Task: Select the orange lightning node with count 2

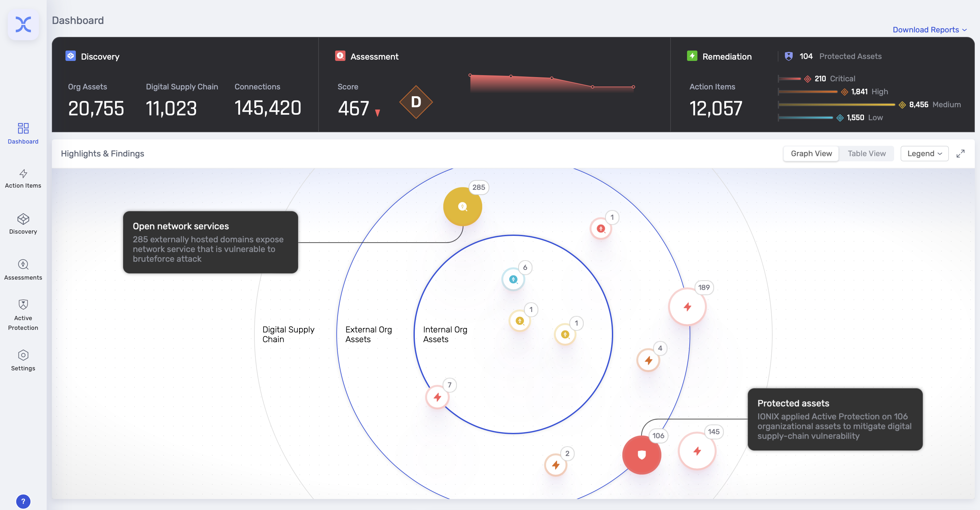Action: pyautogui.click(x=556, y=465)
